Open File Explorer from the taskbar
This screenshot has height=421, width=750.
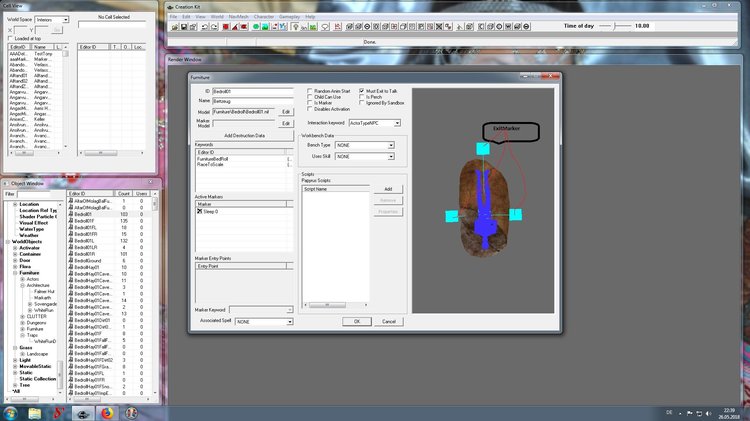[x=34, y=413]
